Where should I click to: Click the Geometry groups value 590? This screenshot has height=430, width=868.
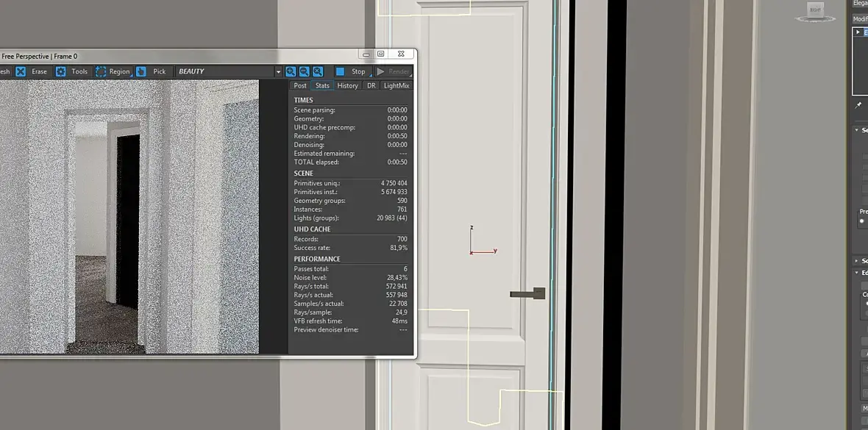(x=402, y=201)
